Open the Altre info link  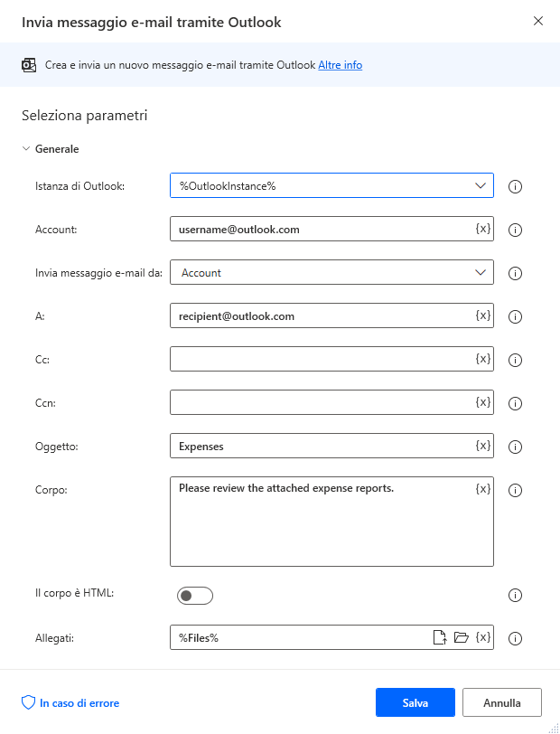(x=340, y=64)
